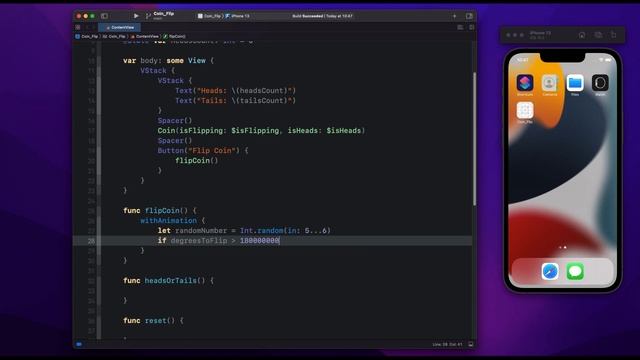Open the iPhone 13 run destination menu

(x=238, y=16)
